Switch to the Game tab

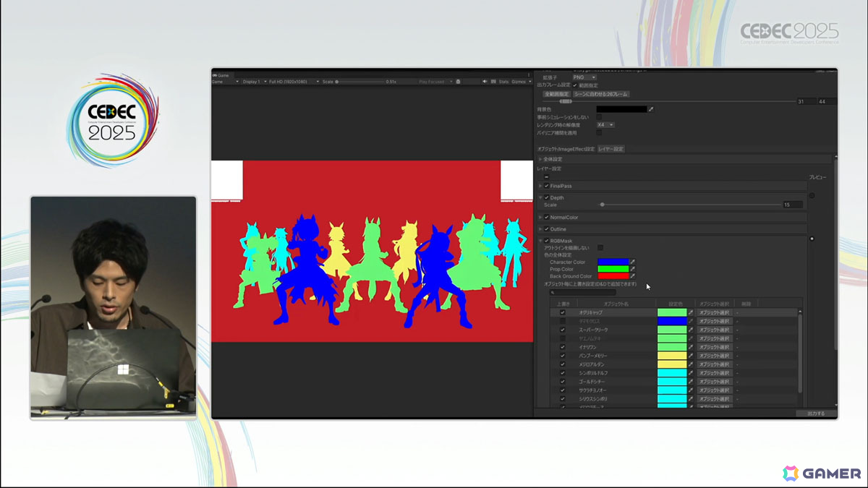click(221, 75)
